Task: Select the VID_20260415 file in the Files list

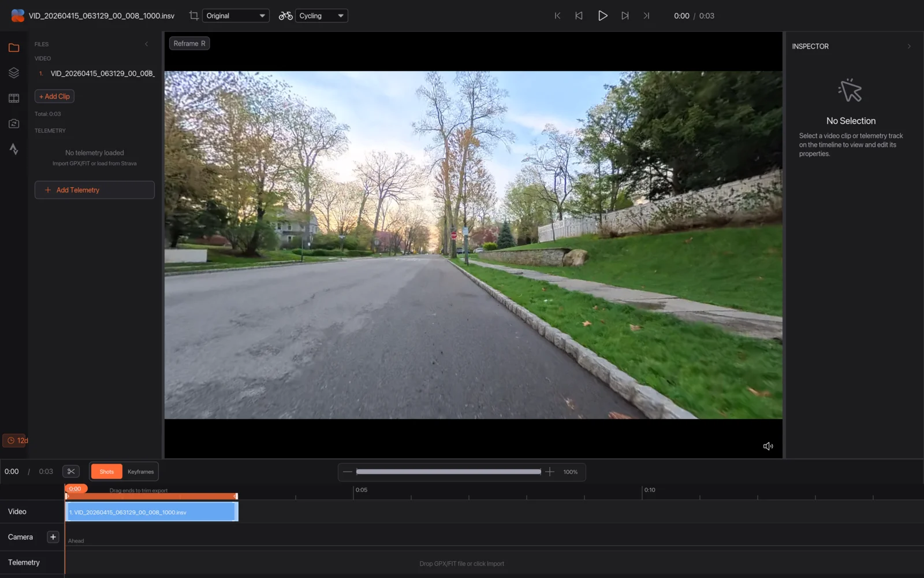Action: [95, 73]
